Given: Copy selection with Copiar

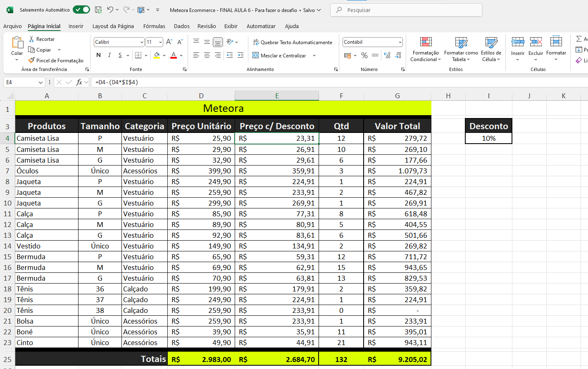Looking at the screenshot, I should (x=40, y=50).
